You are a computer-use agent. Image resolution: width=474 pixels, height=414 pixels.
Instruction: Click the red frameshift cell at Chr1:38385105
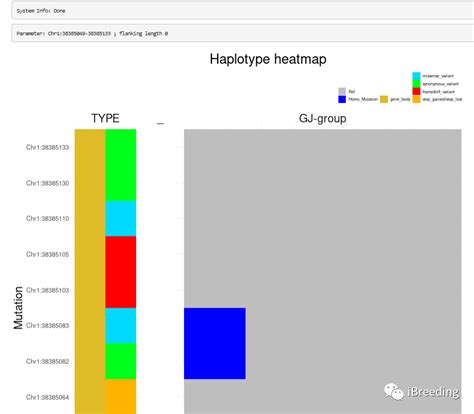click(x=121, y=254)
